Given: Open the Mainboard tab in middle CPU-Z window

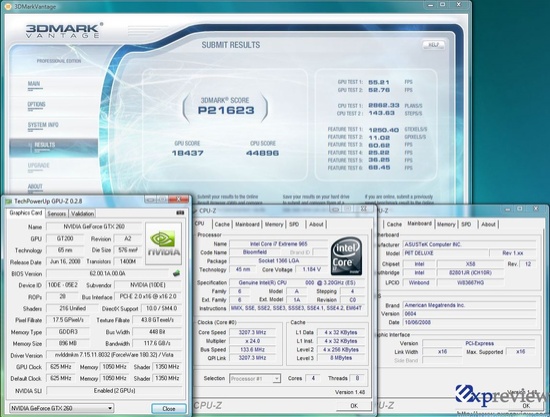Looking at the screenshot, I should [247, 224].
